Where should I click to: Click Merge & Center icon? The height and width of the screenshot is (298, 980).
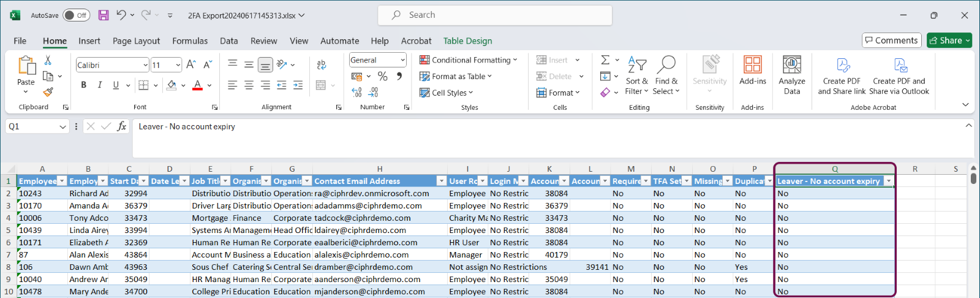pos(320,85)
